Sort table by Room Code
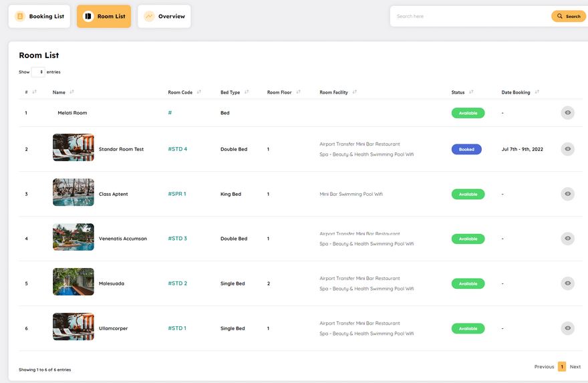588x383 pixels. click(198, 92)
